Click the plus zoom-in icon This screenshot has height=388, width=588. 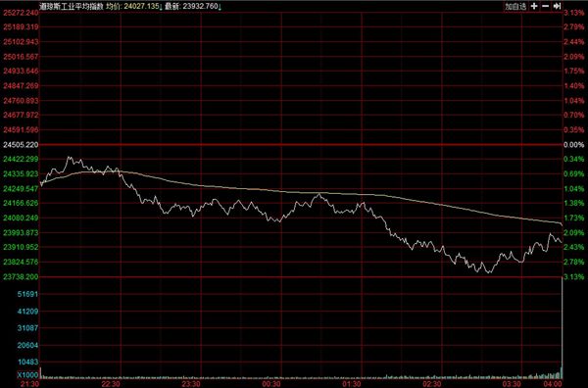(x=534, y=6)
